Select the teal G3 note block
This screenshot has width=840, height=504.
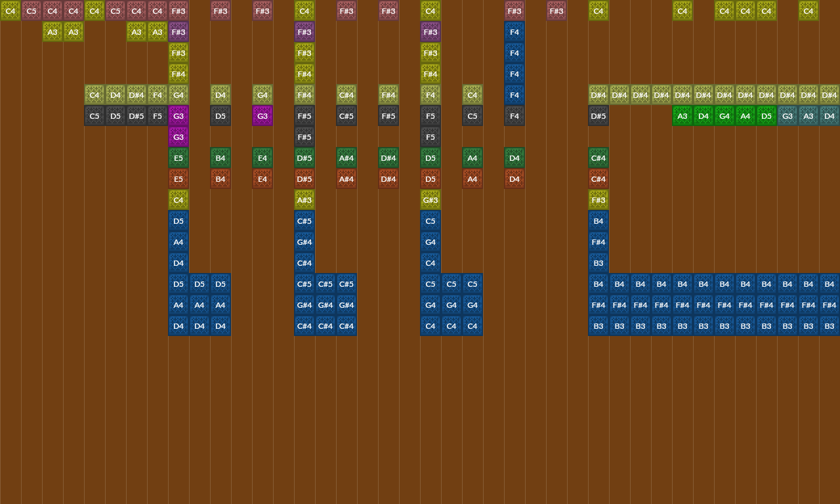coord(787,116)
